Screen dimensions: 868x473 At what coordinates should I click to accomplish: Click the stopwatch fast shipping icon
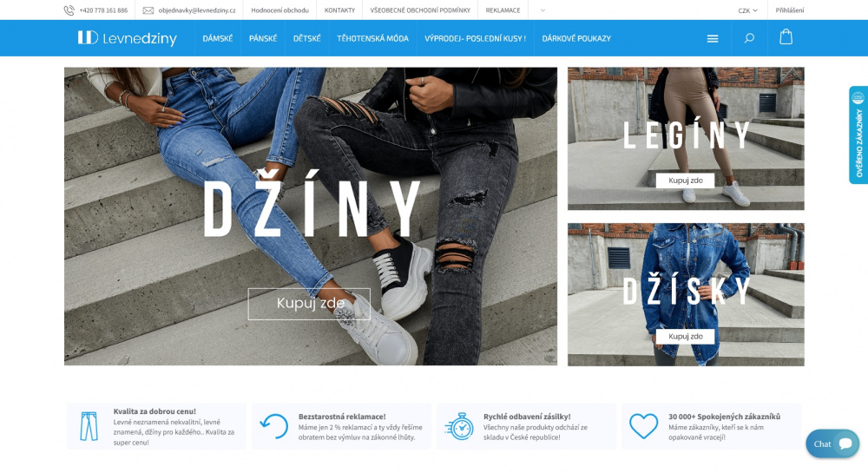pyautogui.click(x=459, y=426)
